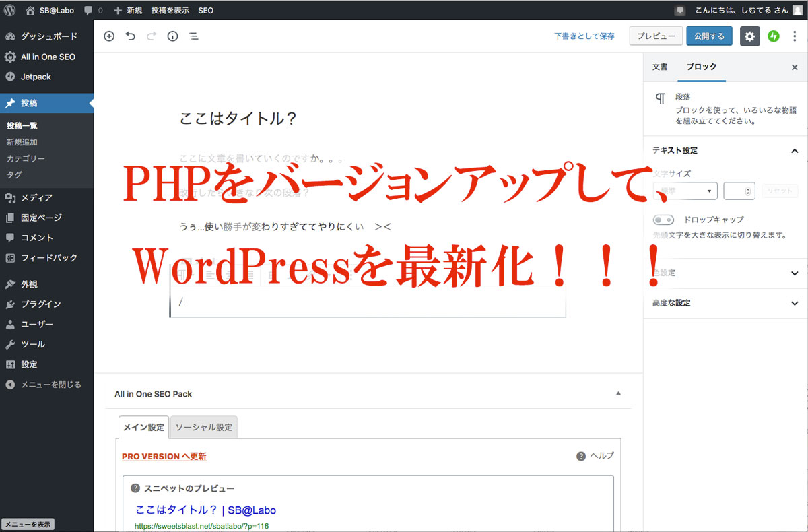Click the メニューを表示 button at bottom left
Image resolution: width=808 pixels, height=532 pixels.
click(x=28, y=524)
